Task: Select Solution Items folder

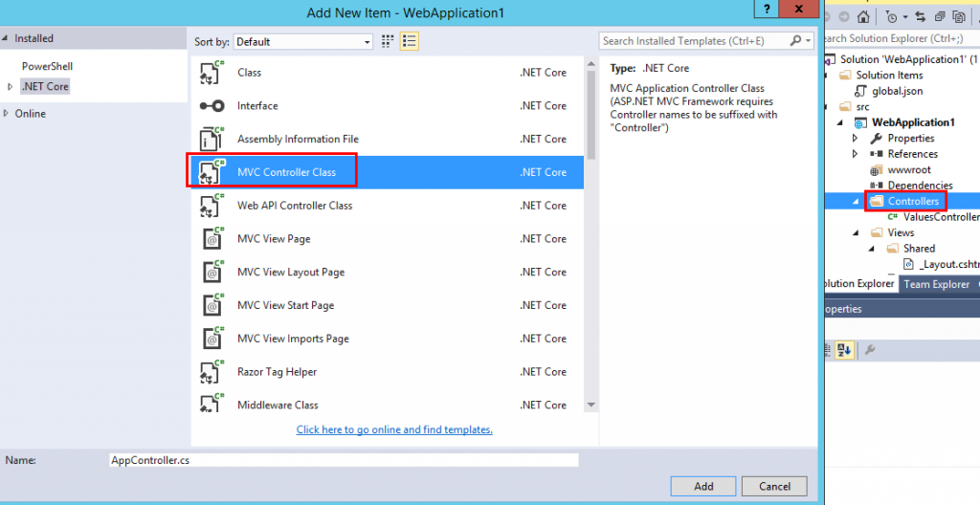Action: pyautogui.click(x=889, y=75)
